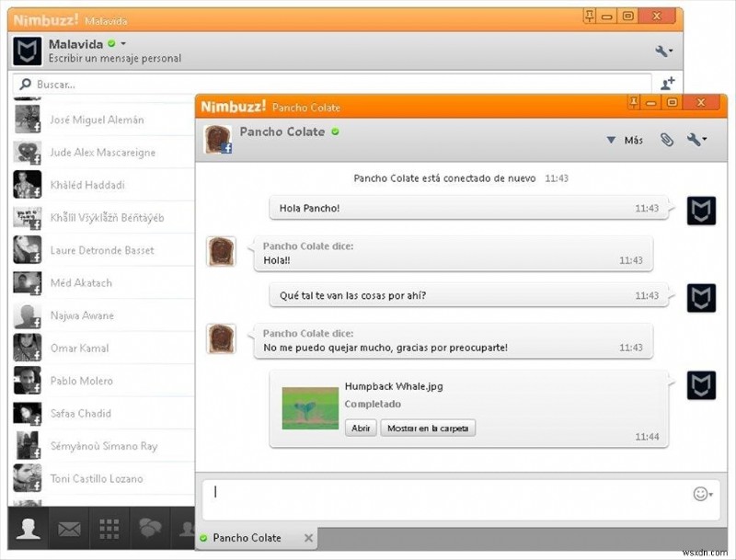The image size is (736, 560).
Task: Select contact Sémyànoù Simano Ray
Action: 102,446
